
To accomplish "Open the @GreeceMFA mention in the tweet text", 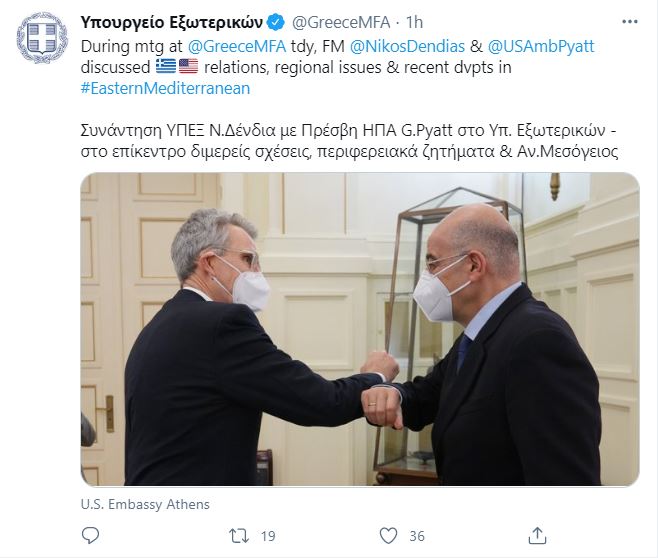I will pyautogui.click(x=237, y=46).
